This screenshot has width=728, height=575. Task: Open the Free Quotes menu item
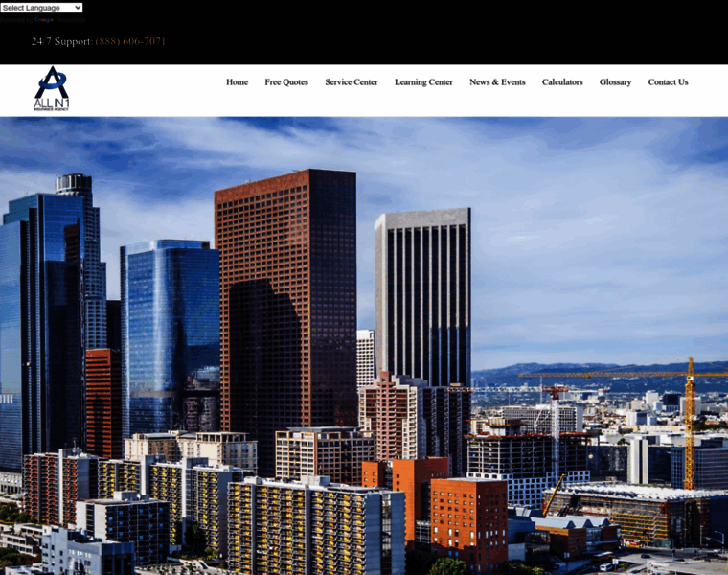click(x=286, y=82)
